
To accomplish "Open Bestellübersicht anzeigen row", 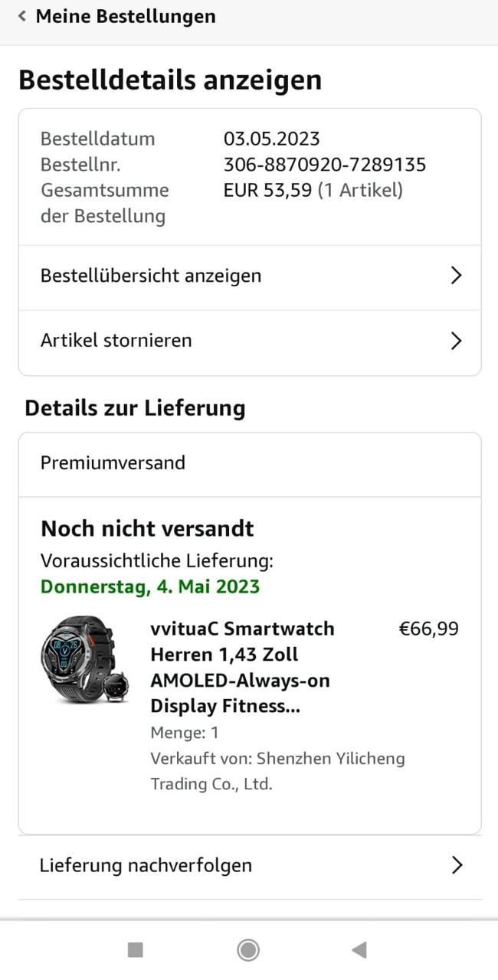I will [151, 276].
